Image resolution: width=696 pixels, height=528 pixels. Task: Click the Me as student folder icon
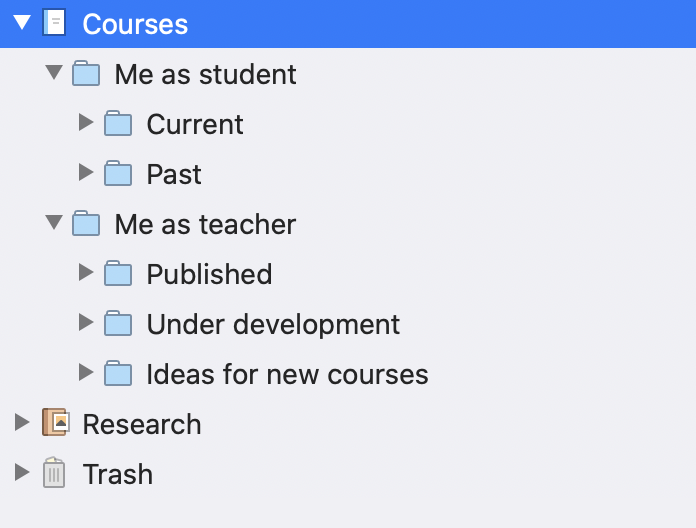pos(86,73)
